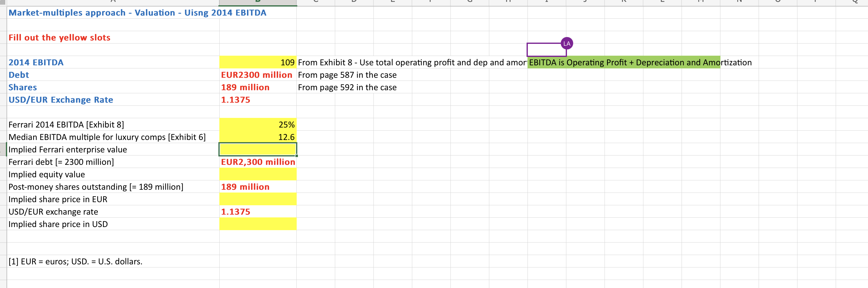
Task: Select the Implied share price in USD yellow cell
Action: 258,224
